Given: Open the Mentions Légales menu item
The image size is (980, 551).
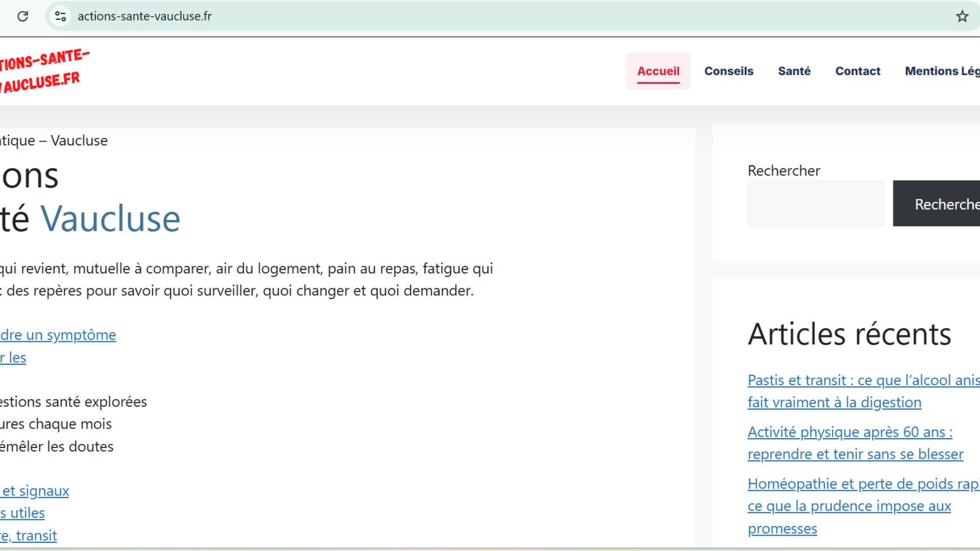Looking at the screenshot, I should tap(942, 71).
